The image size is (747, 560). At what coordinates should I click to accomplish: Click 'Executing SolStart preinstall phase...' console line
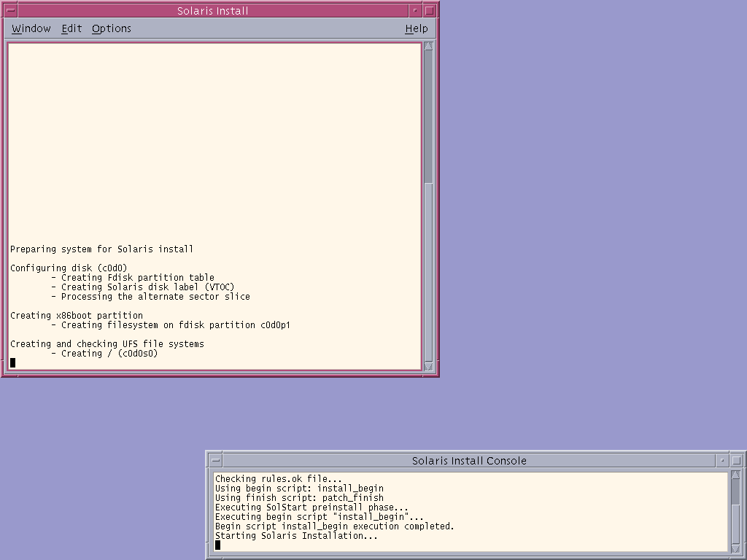311,507
